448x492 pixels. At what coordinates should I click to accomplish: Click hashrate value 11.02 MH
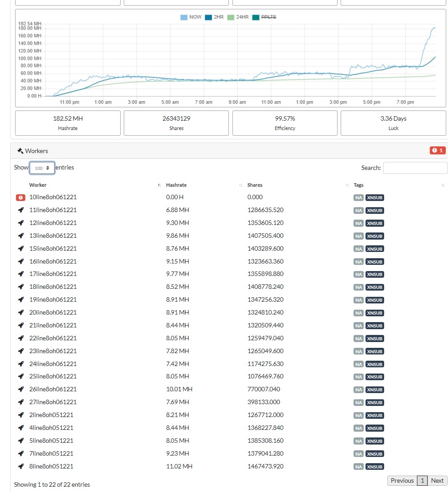tap(179, 467)
